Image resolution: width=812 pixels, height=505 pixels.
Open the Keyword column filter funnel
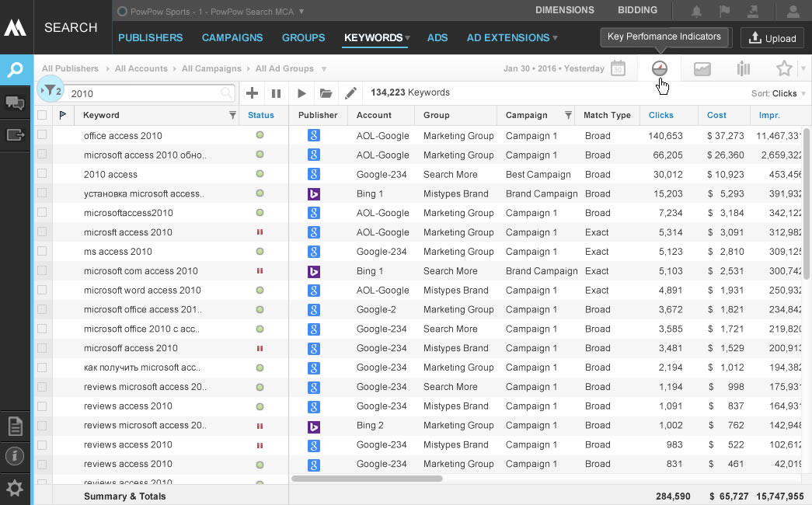tap(232, 115)
